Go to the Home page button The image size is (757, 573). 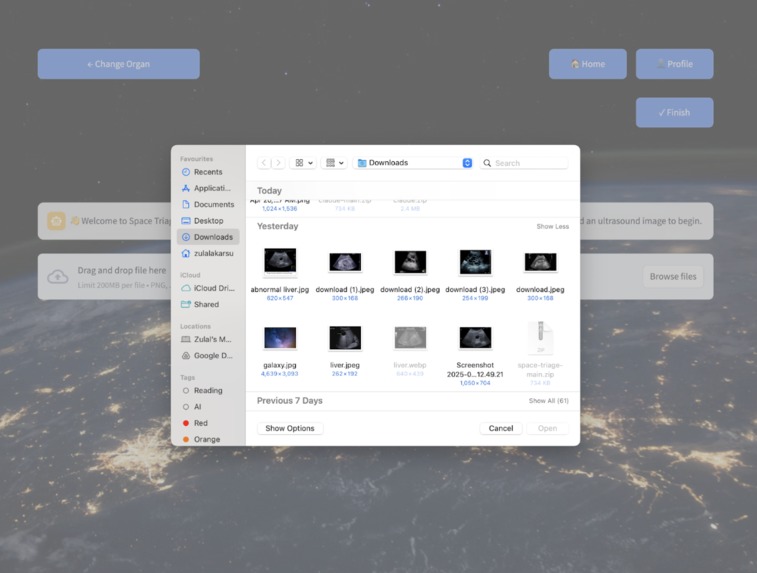[588, 64]
